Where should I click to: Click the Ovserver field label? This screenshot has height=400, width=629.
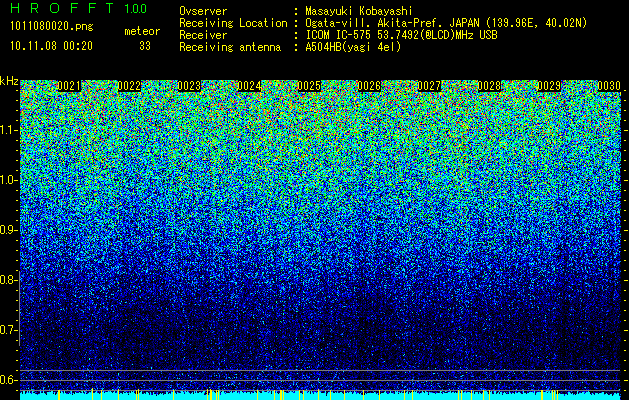click(203, 11)
